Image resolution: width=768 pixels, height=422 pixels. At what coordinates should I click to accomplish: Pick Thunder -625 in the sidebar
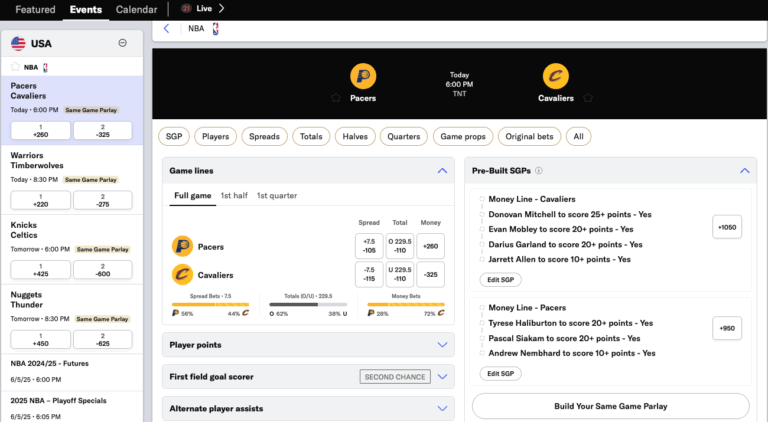click(x=102, y=339)
